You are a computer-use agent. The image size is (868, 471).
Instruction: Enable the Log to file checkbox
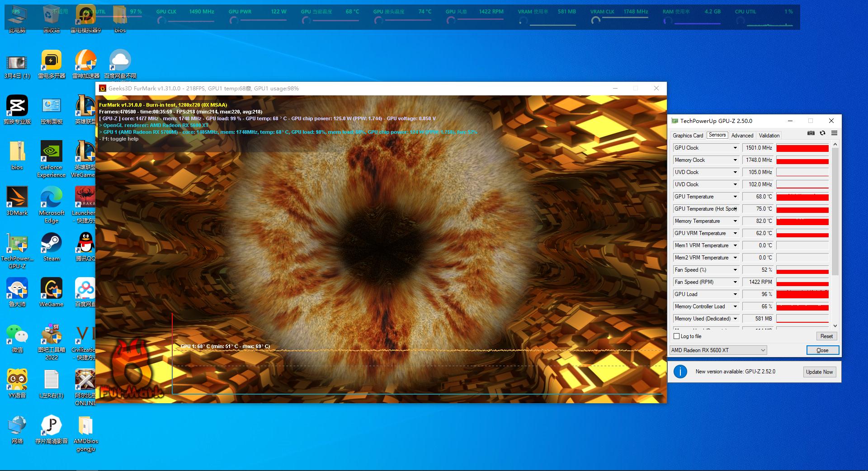[677, 336]
